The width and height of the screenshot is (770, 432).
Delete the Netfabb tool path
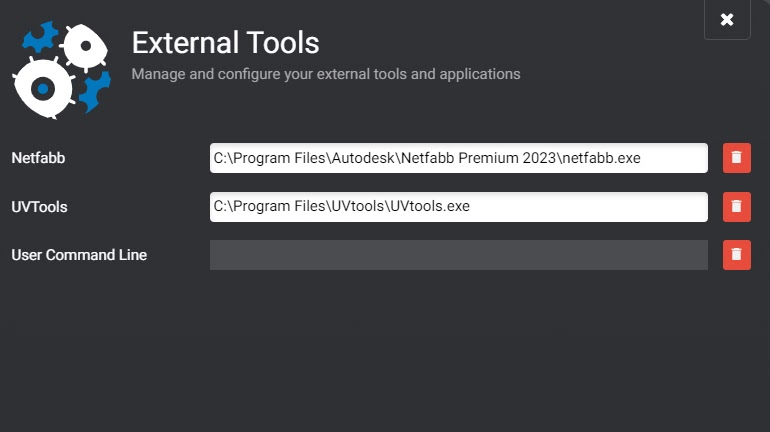(x=737, y=158)
